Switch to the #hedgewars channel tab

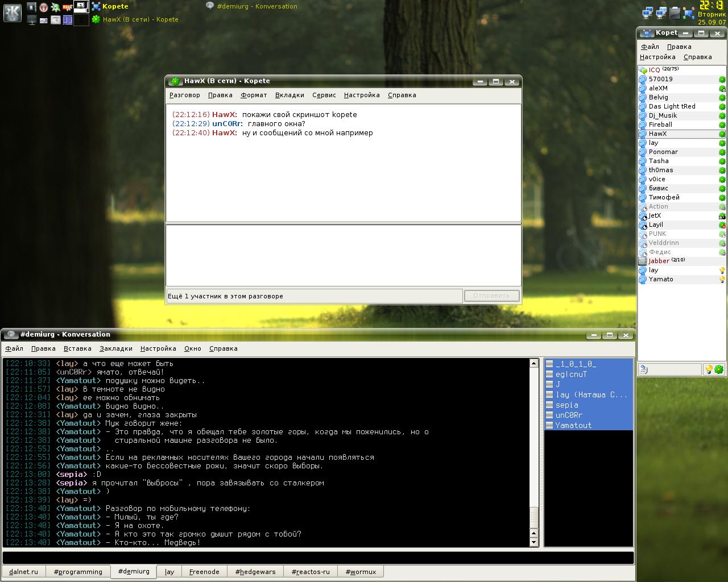point(255,572)
